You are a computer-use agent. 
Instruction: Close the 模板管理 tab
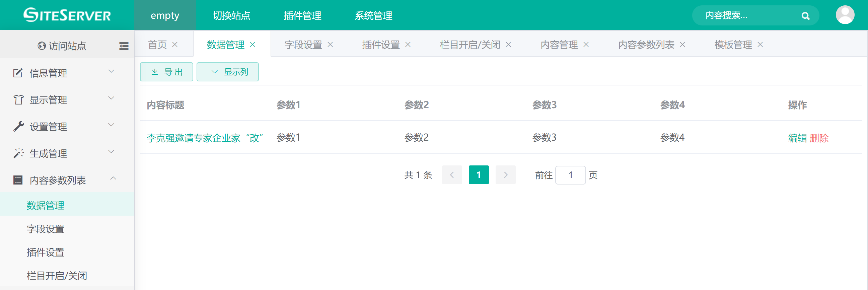[760, 45]
